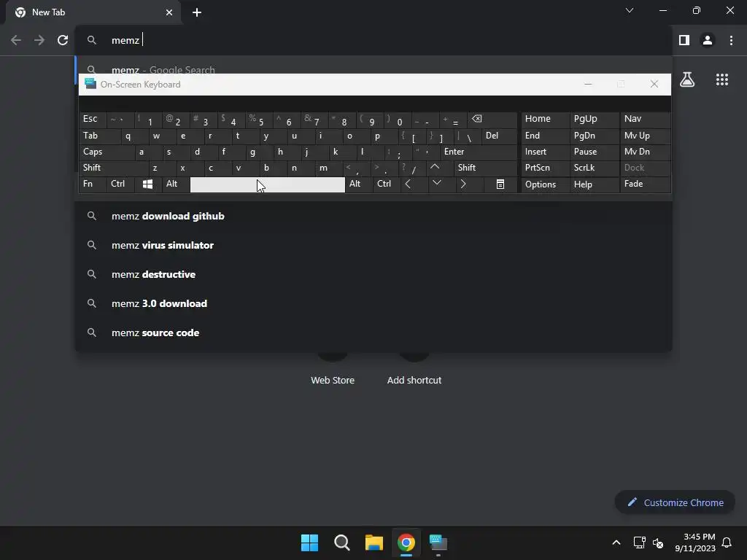
Task: Toggle the Caps key on keyboard
Action: click(107, 152)
